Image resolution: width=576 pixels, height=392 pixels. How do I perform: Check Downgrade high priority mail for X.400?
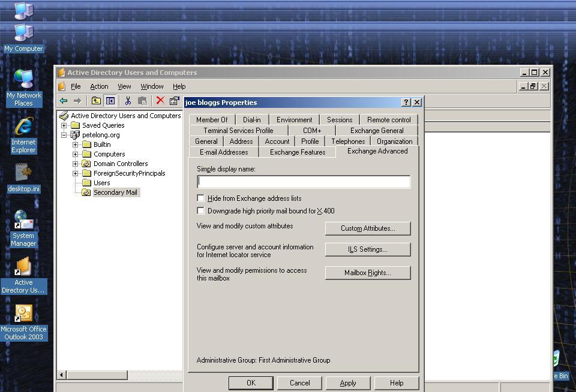(200, 210)
